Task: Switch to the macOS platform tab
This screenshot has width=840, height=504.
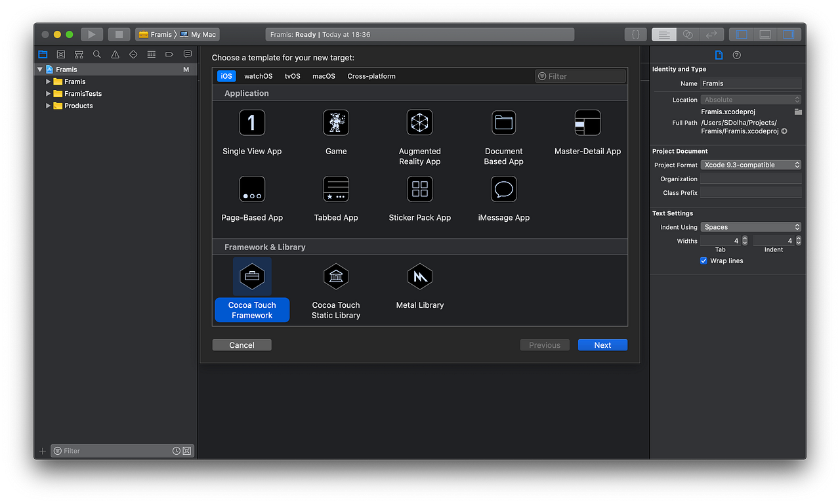Action: click(x=324, y=75)
